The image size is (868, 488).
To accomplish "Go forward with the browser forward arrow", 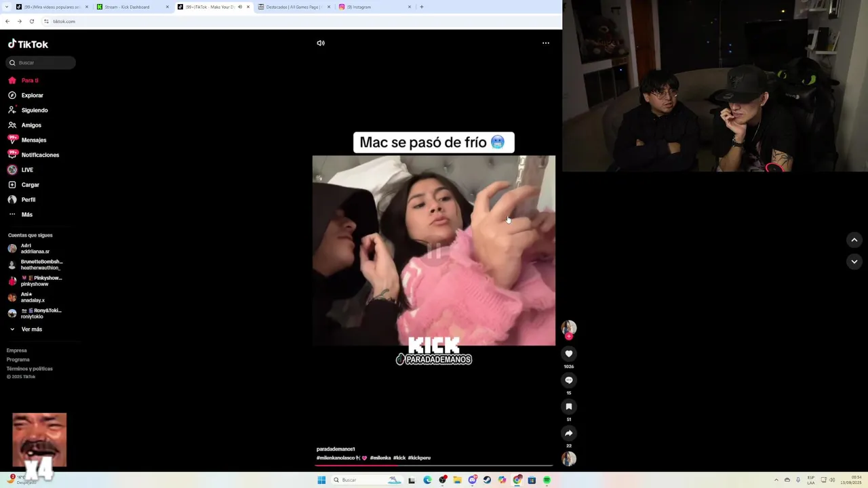I will (x=19, y=21).
